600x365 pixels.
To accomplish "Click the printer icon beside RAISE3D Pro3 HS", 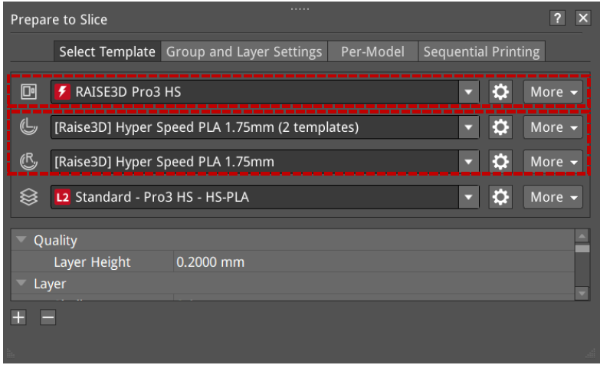I will tap(29, 92).
